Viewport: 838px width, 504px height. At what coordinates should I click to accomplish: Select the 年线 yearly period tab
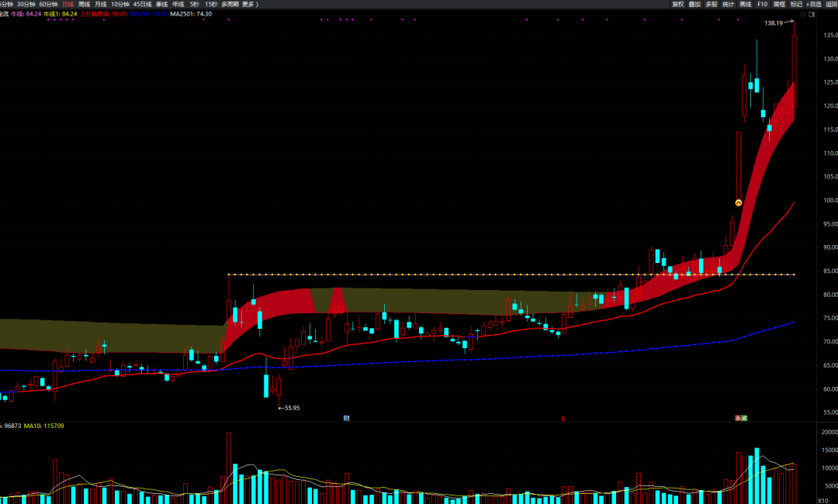point(178,5)
